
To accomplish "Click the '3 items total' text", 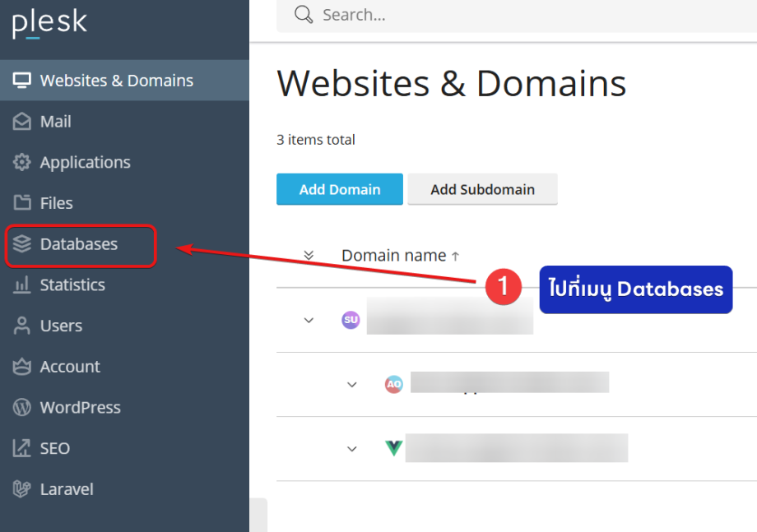I will point(316,140).
